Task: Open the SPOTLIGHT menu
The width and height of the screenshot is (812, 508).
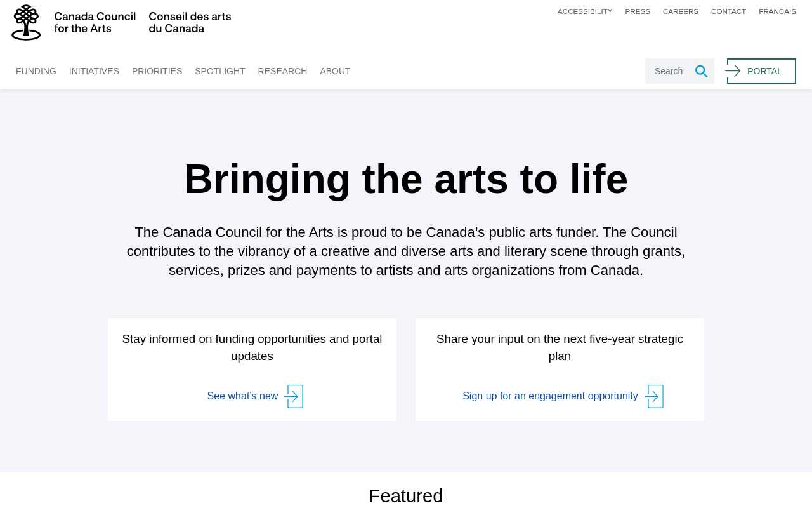Action: point(219,71)
